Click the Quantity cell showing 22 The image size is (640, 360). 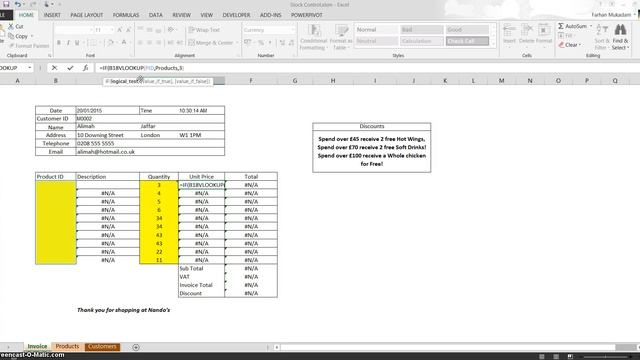[159, 251]
